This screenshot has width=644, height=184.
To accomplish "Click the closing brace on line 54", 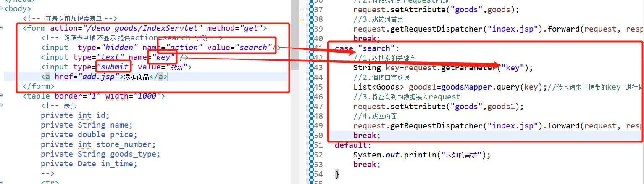I will pos(337,174).
